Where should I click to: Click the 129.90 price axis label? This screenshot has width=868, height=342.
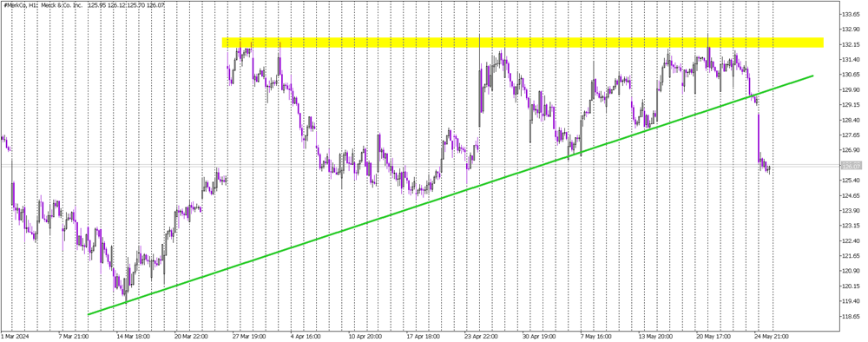850,89
